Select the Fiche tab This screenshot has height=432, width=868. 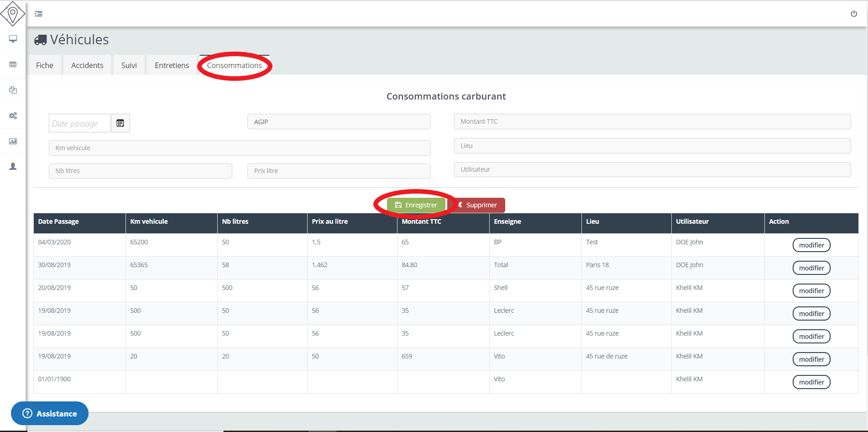click(45, 65)
